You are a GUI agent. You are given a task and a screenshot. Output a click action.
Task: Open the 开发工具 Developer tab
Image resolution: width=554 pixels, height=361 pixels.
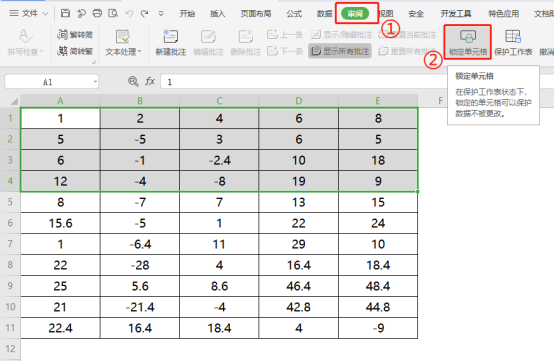(x=456, y=13)
